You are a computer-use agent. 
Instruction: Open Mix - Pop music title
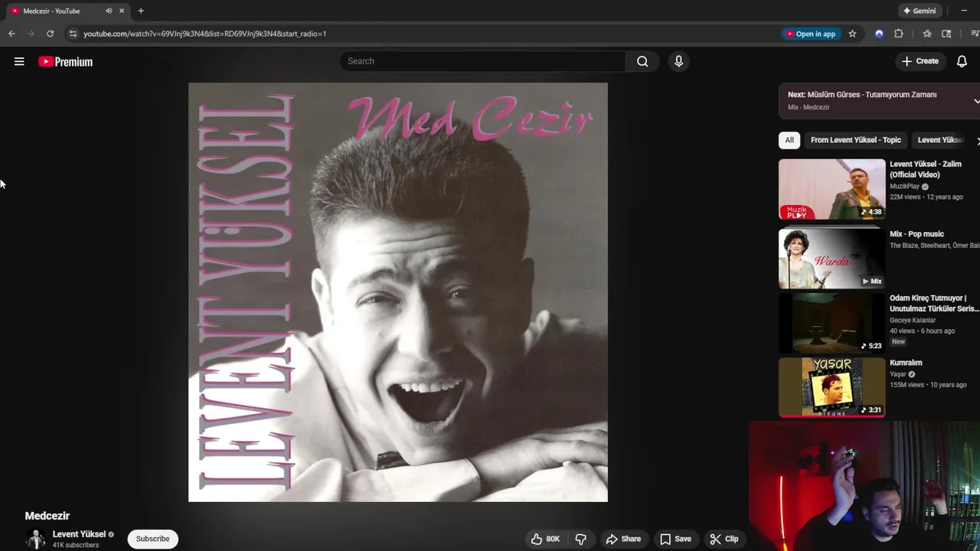point(916,234)
